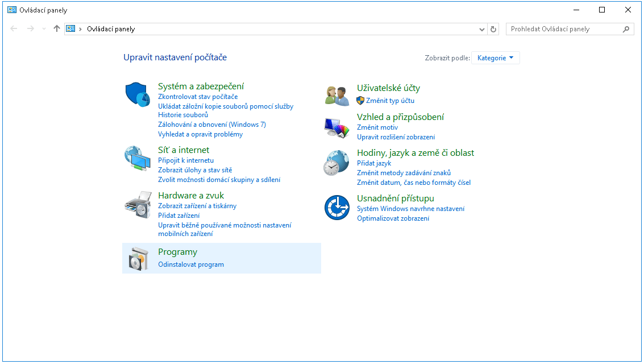Image resolution: width=644 pixels, height=364 pixels.
Task: Open the Systém a zabezpečení category
Action: [x=201, y=86]
